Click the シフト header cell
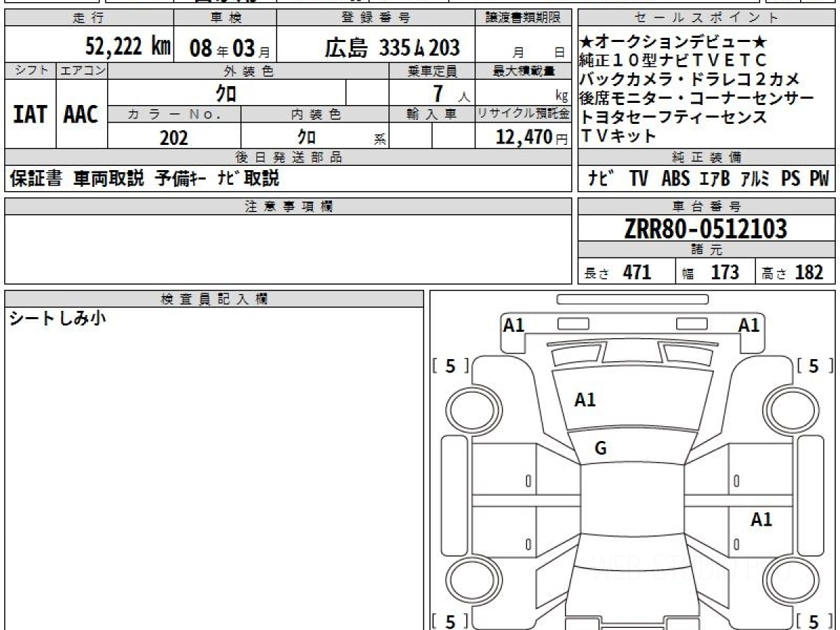 [30, 71]
